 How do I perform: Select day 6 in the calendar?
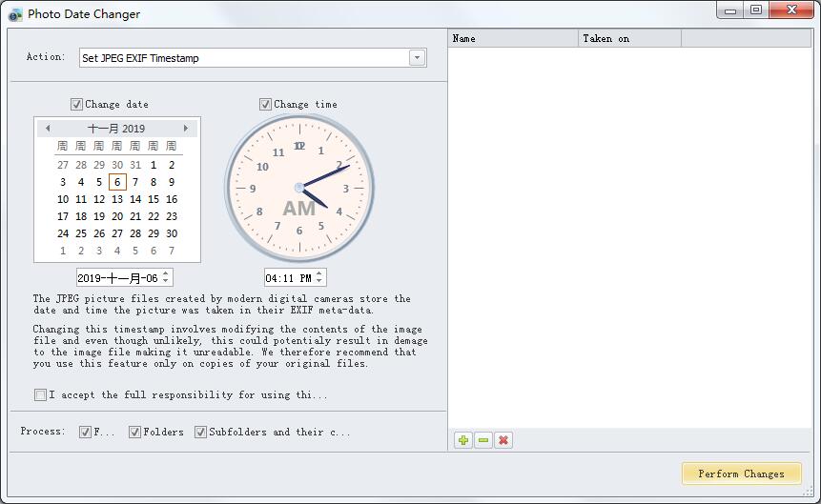117,182
